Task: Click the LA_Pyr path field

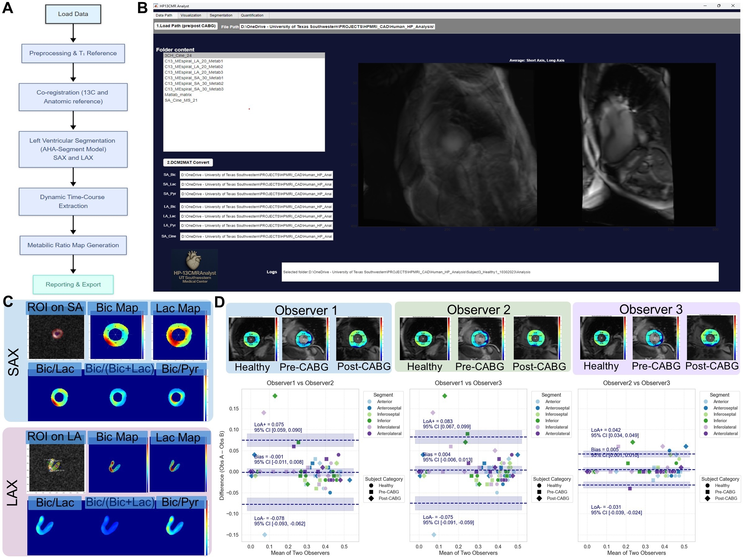Action: (x=256, y=226)
